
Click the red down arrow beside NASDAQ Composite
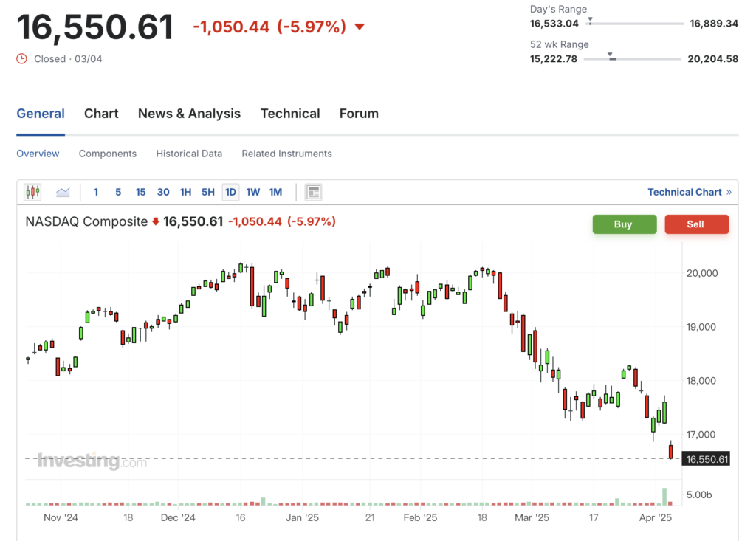coord(155,222)
